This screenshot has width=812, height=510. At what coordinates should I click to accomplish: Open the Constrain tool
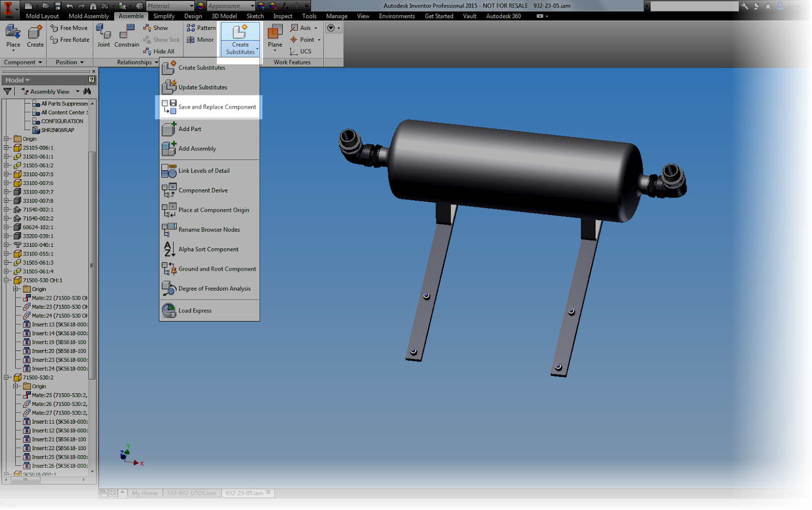[x=126, y=36]
